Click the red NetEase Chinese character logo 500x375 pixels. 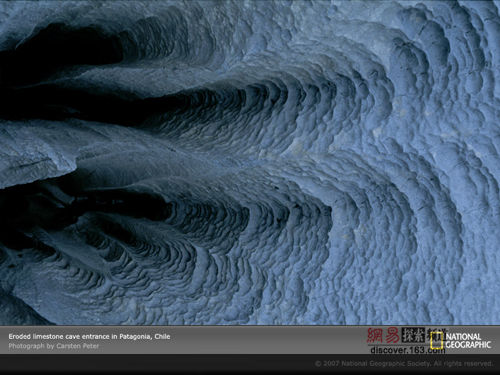pyautogui.click(x=383, y=336)
